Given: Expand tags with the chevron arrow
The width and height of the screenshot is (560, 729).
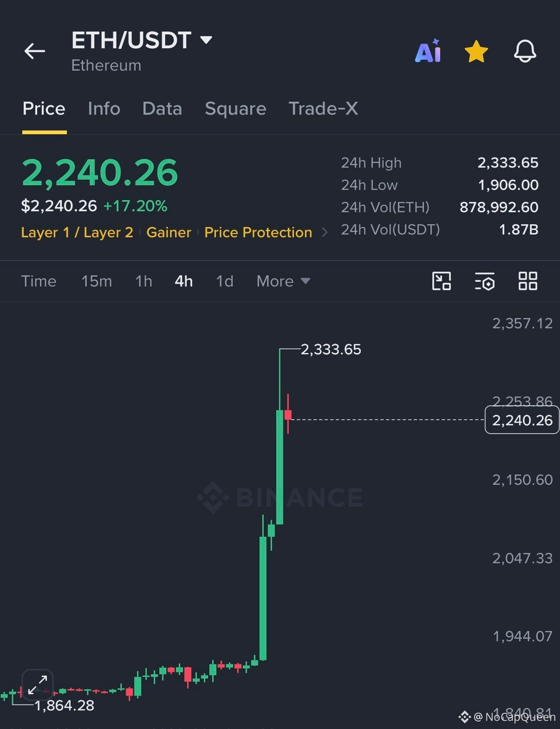Looking at the screenshot, I should coord(325,232).
